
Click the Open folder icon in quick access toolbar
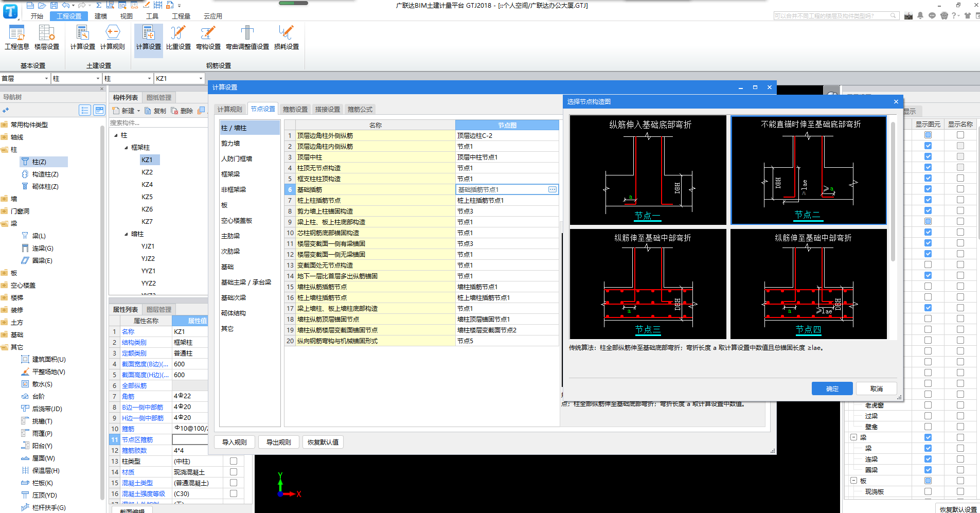coord(42,5)
